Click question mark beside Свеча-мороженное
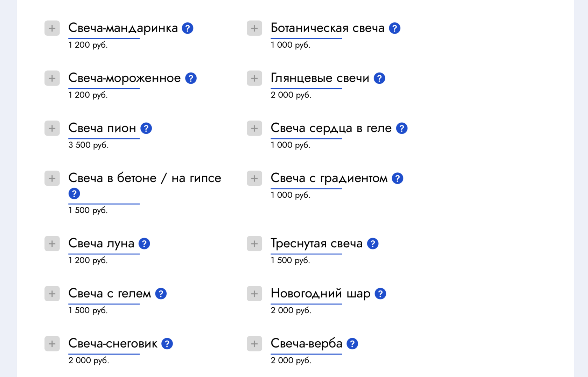588x377 pixels. click(191, 78)
